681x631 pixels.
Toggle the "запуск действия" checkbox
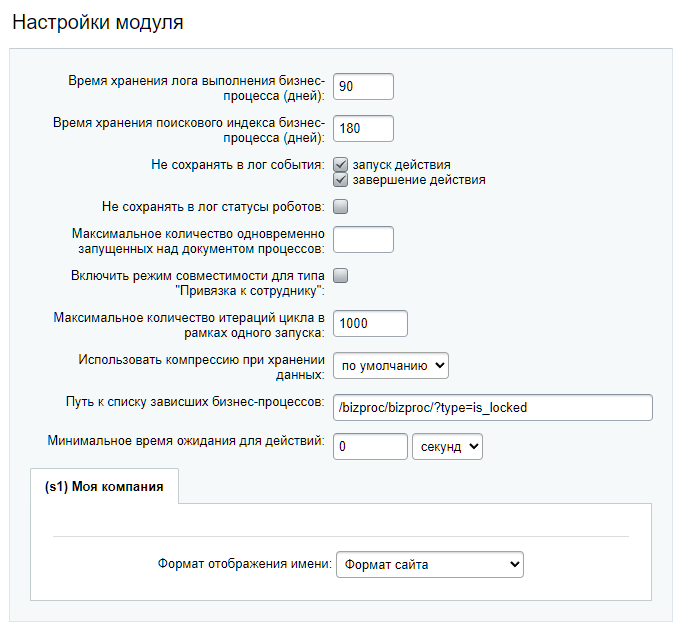point(340,165)
